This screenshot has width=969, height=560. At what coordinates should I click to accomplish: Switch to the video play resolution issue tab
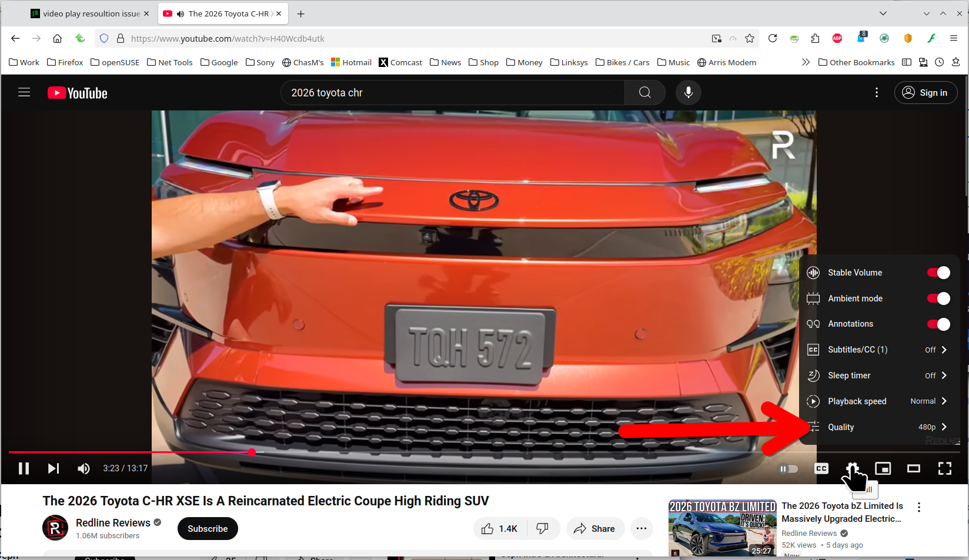click(90, 14)
